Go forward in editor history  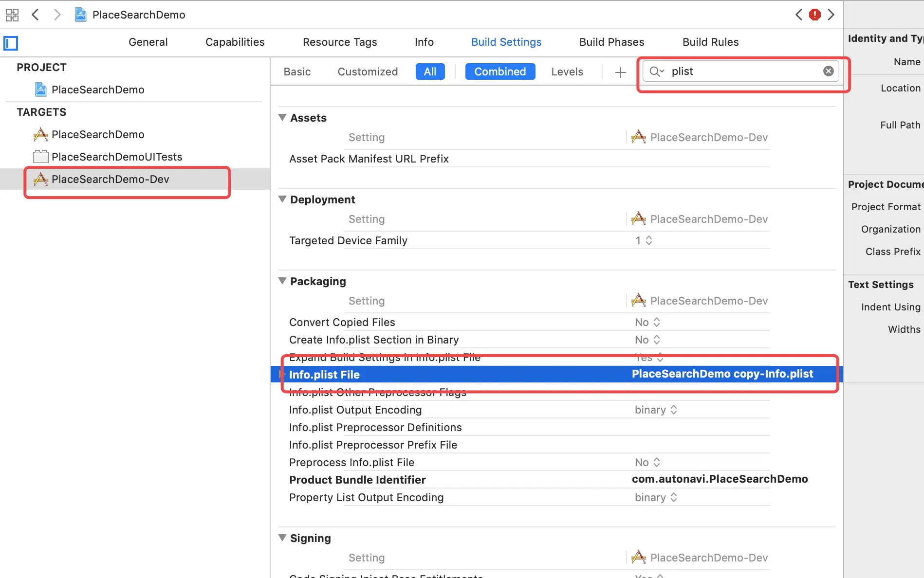pos(57,15)
